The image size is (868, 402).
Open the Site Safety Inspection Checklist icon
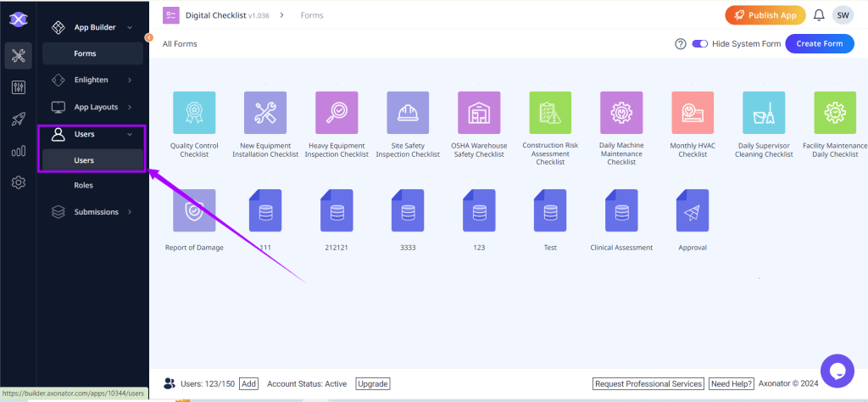[408, 113]
